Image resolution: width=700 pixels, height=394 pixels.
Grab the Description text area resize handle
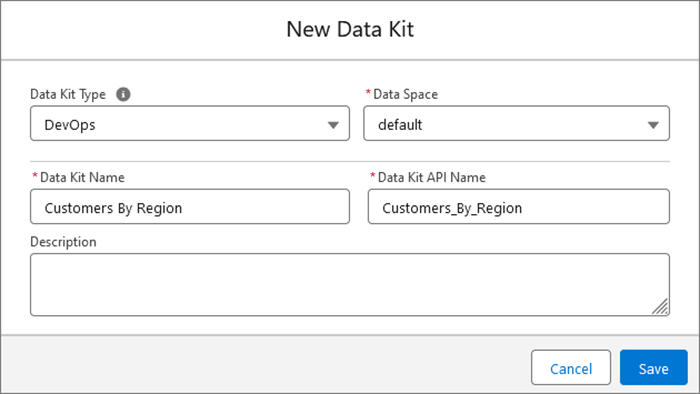[661, 307]
